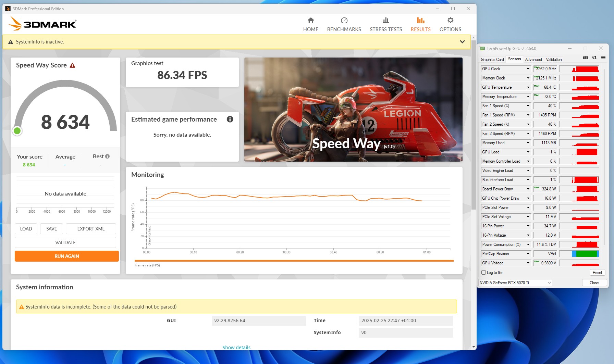Screen dimensions: 614x364
Task: Switch to the Sensors tab
Action: click(x=514, y=59)
